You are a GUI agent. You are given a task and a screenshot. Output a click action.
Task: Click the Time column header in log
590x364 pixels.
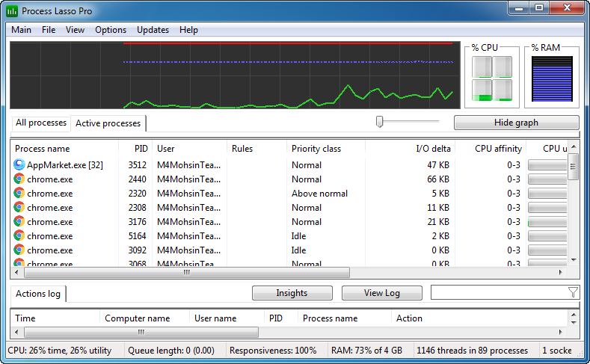pos(55,318)
